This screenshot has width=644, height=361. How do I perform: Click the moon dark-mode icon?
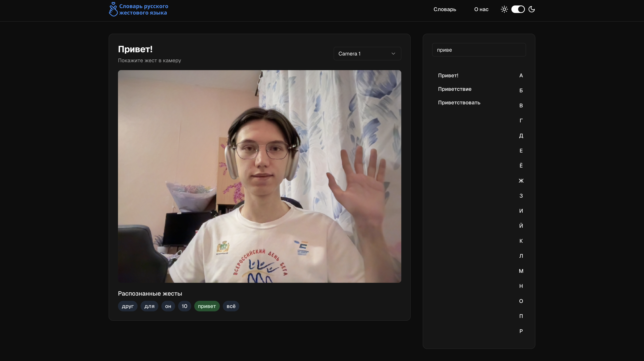(x=531, y=9)
